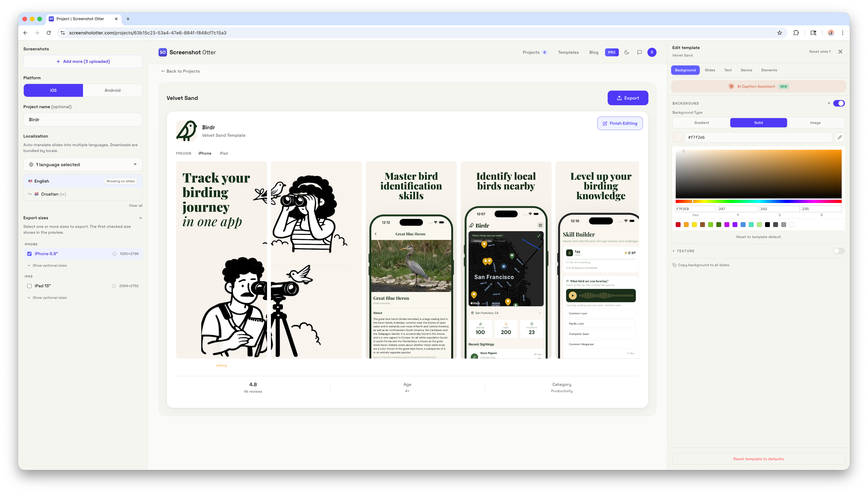This screenshot has width=868, height=494.
Task: Click Reset template to defaults
Action: [x=758, y=459]
